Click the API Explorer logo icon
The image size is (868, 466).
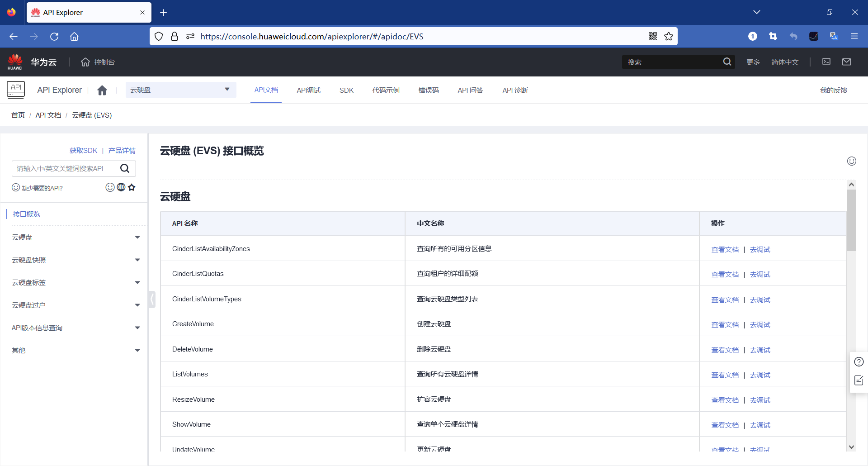point(16,90)
